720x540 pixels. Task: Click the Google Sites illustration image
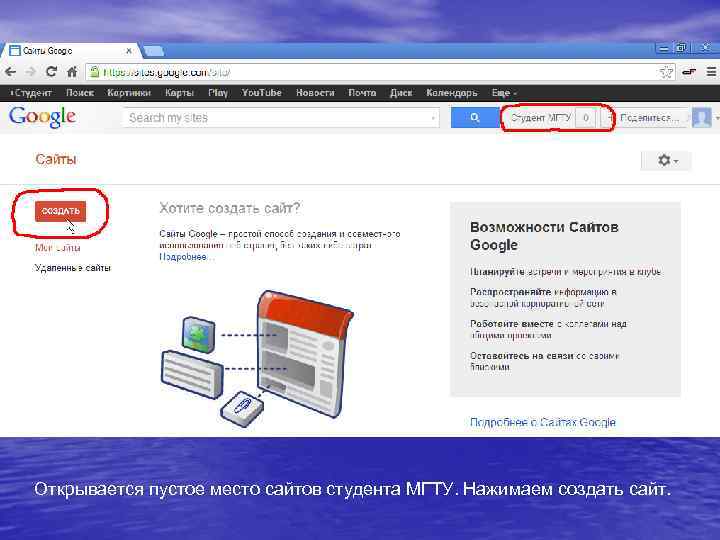pos(257,358)
